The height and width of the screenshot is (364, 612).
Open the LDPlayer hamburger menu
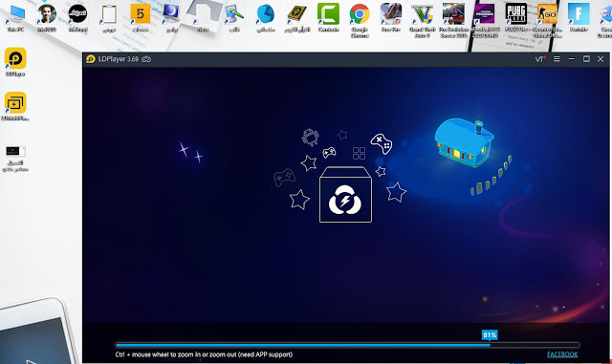click(557, 59)
